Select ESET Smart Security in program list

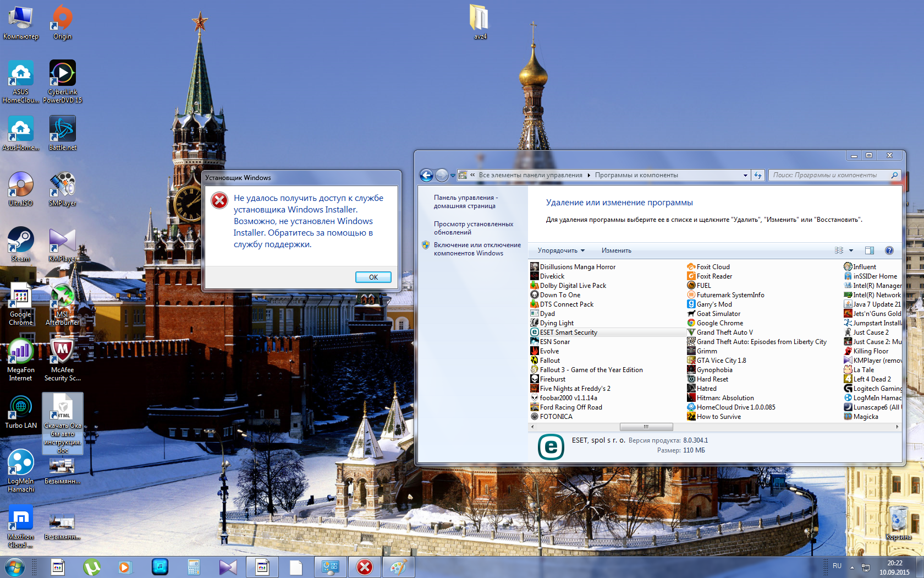click(x=607, y=332)
